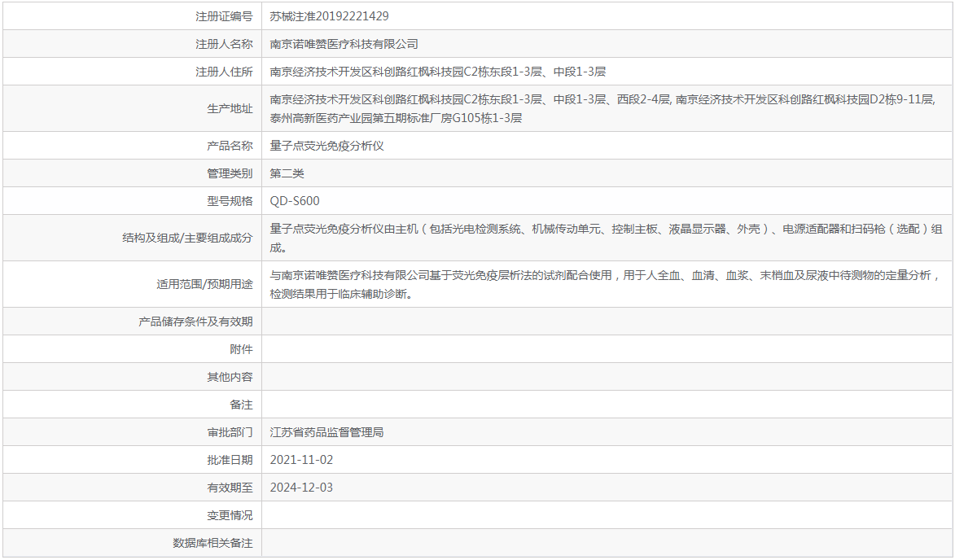Click the 注册人住所 label
This screenshot has width=955, height=560.
tap(224, 72)
